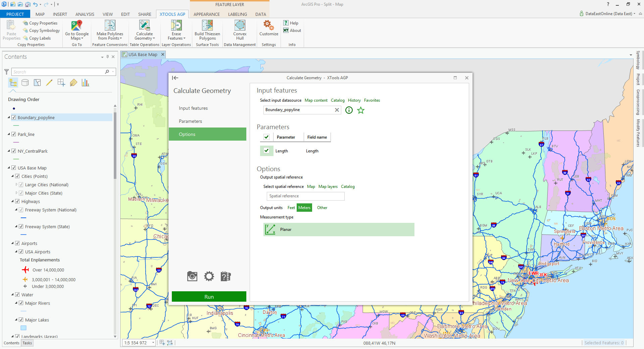Open XTools Help
Viewport: 644px width, 349px height.
(x=291, y=23)
